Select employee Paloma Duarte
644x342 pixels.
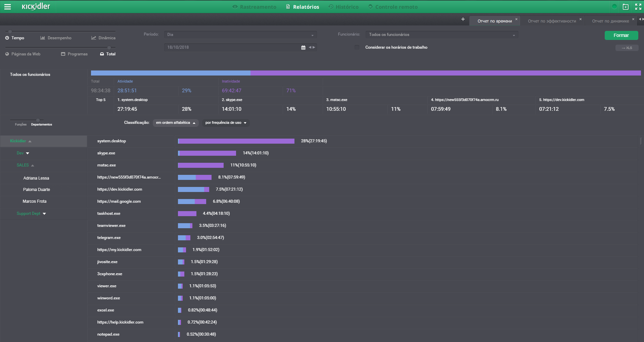click(37, 190)
